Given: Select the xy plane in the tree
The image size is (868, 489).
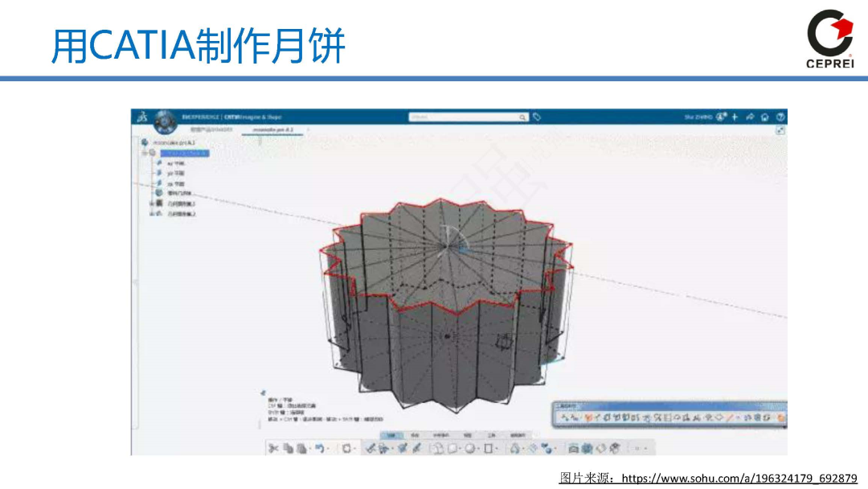Looking at the screenshot, I should (x=175, y=164).
